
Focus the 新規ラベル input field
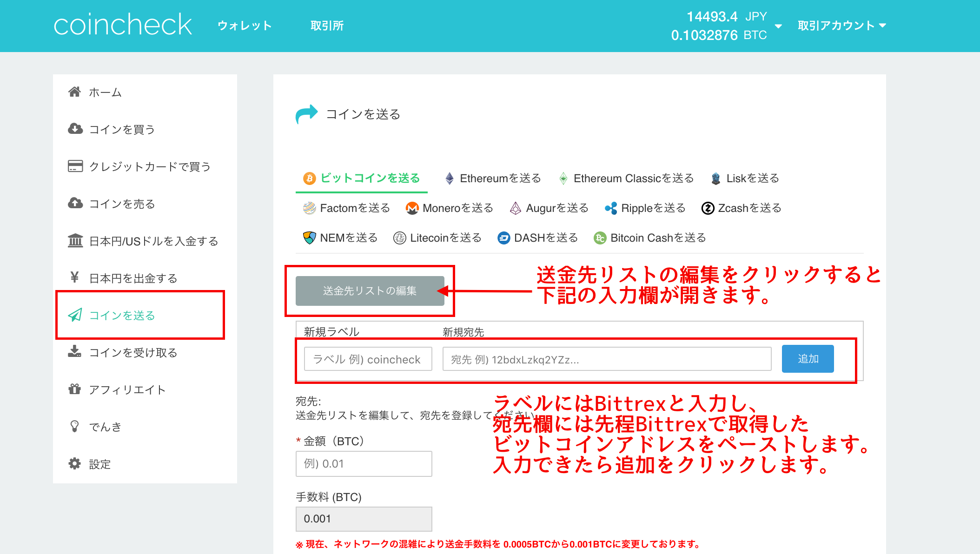(x=368, y=359)
